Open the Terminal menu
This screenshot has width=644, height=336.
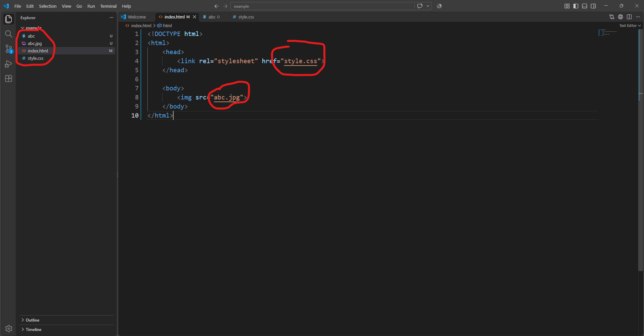[x=108, y=6]
